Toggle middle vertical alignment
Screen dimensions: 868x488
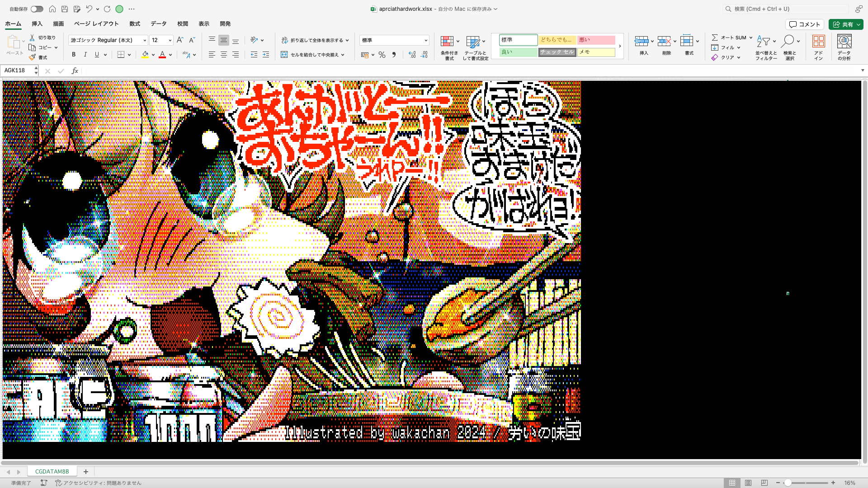tap(224, 40)
